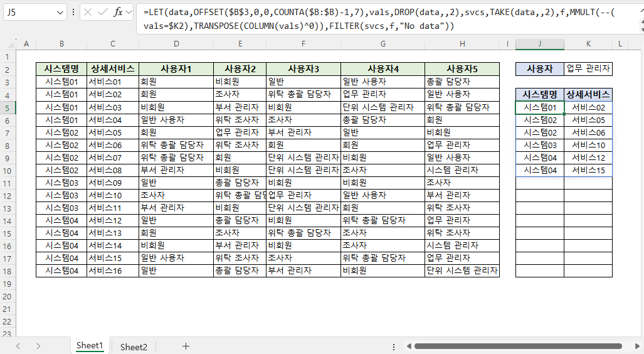Select the 시스템명 header cell in column B

coord(61,69)
